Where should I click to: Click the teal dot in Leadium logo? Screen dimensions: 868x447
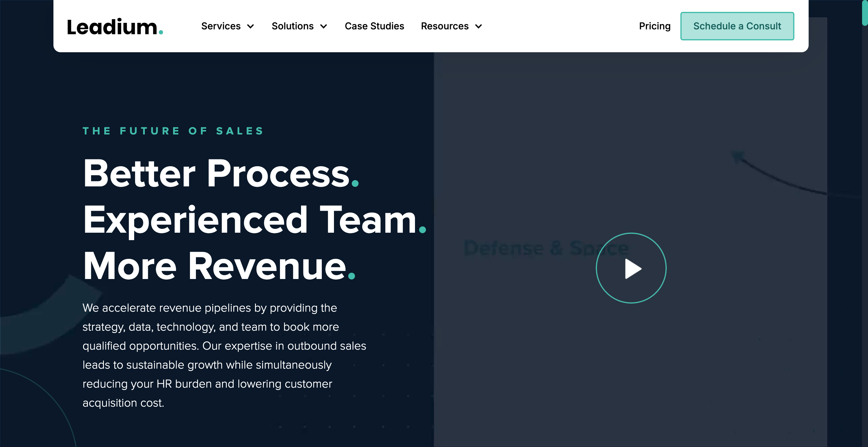point(161,32)
